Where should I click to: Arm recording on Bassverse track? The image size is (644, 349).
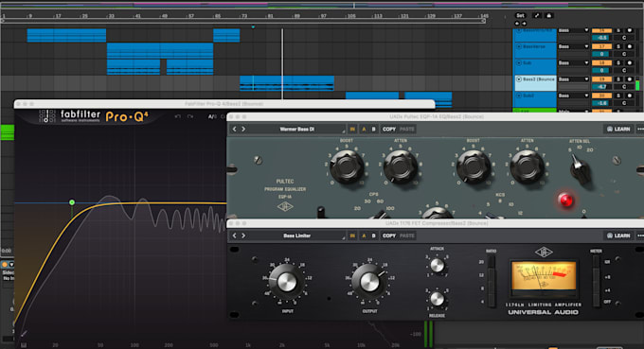(629, 46)
